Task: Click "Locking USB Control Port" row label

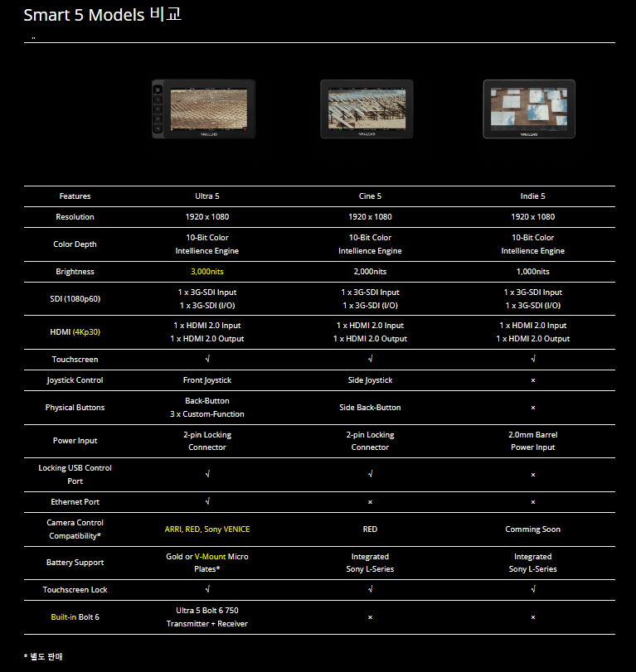Action: 75,475
